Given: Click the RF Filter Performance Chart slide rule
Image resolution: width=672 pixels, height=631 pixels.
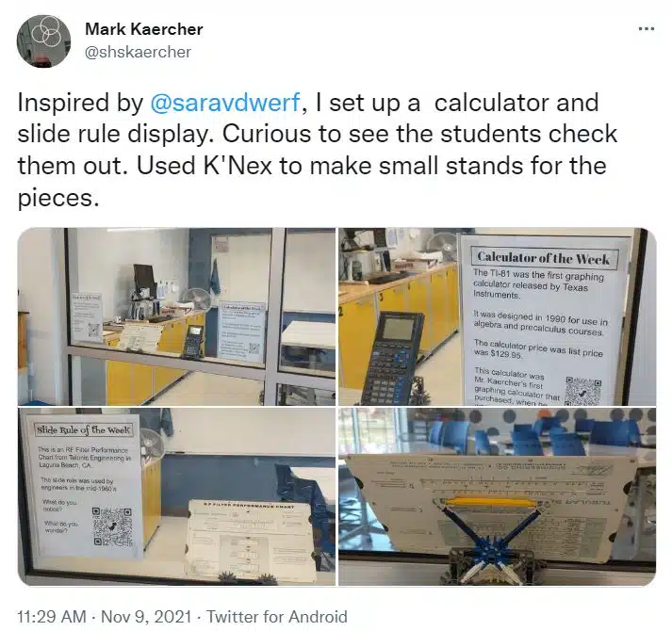Looking at the screenshot, I should click(x=252, y=542).
